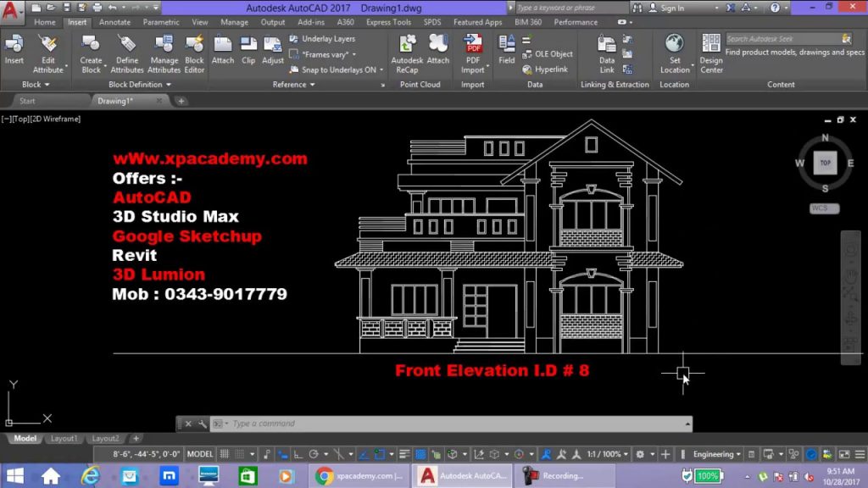
Task: Toggle Snap to Underlays ON option
Action: click(x=337, y=69)
